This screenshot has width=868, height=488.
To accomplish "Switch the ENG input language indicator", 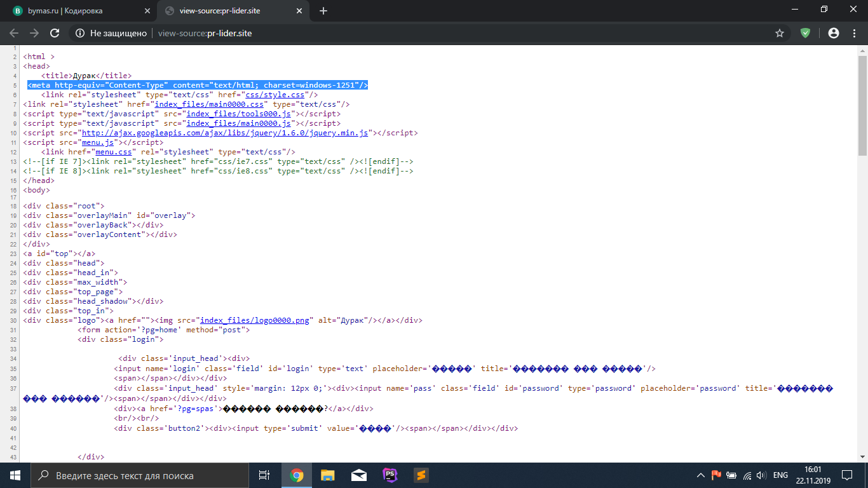I will point(780,475).
